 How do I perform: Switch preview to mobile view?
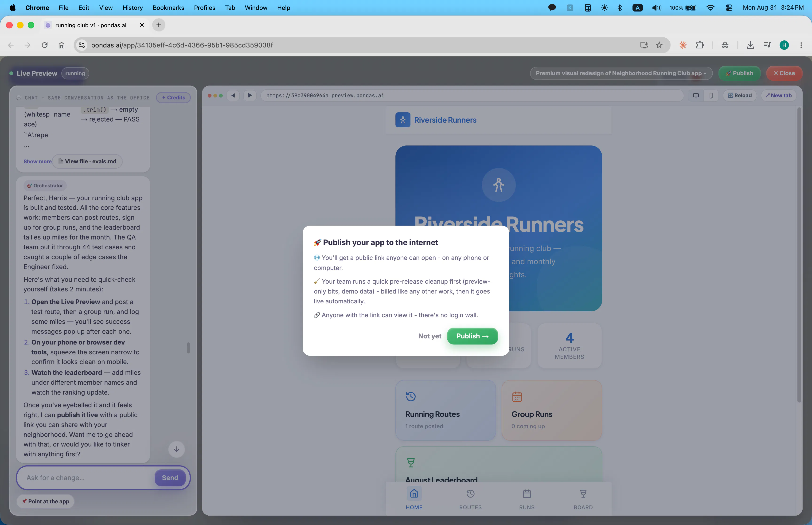(711, 95)
